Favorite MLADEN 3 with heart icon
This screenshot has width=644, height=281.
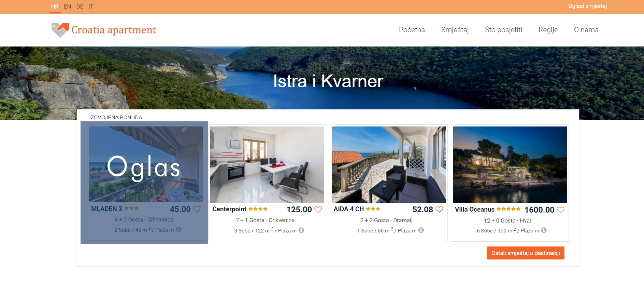click(197, 209)
